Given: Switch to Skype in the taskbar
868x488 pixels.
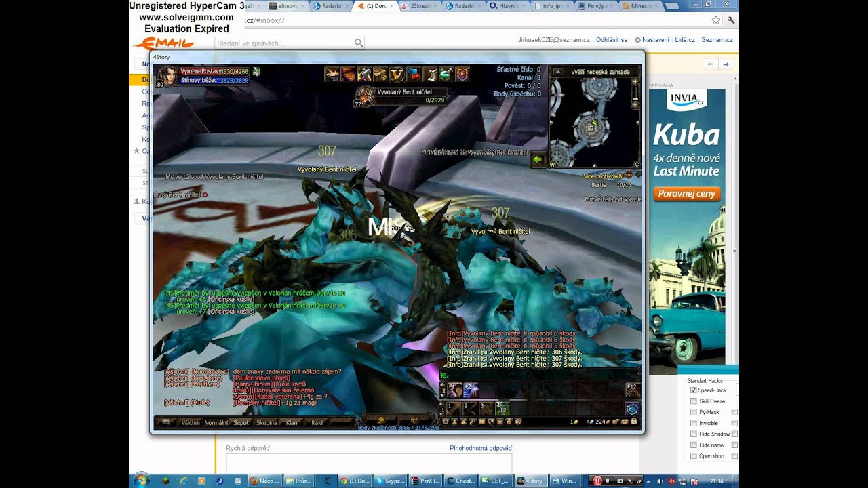Looking at the screenshot, I should coord(390,481).
